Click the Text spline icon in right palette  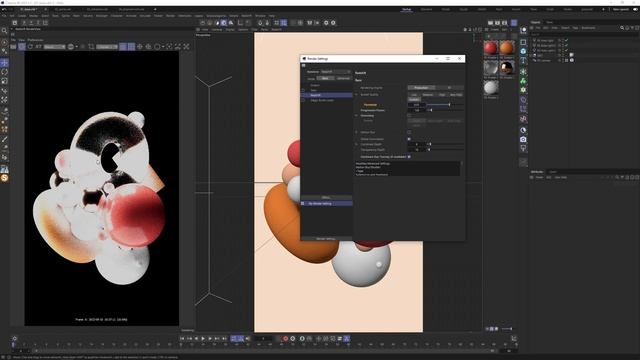pyautogui.click(x=523, y=61)
